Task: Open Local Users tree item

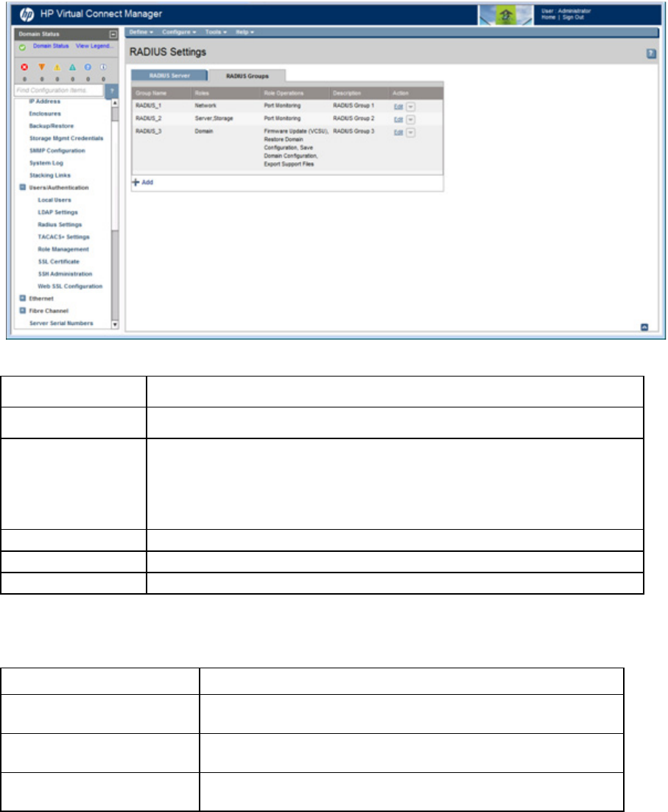Action: point(55,200)
